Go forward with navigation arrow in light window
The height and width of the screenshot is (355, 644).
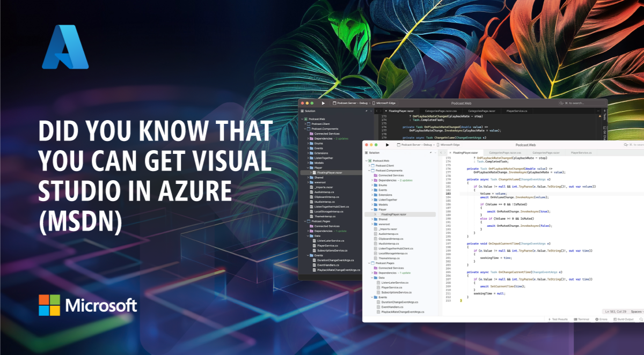click(445, 153)
